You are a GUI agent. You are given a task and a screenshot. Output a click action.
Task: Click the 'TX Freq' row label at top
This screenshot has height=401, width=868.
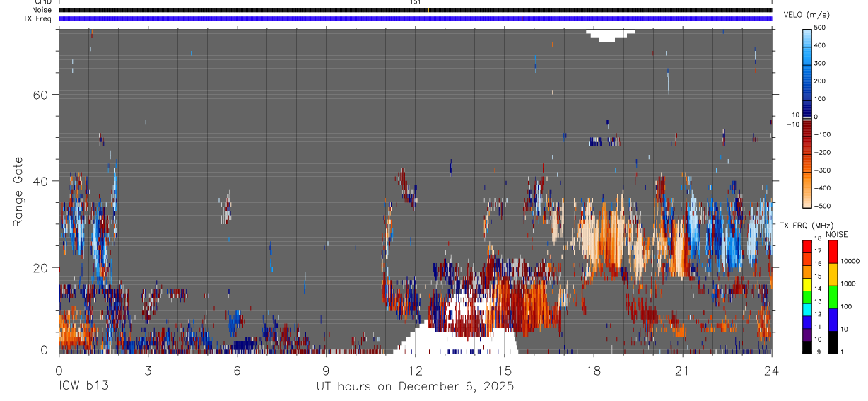(x=39, y=18)
